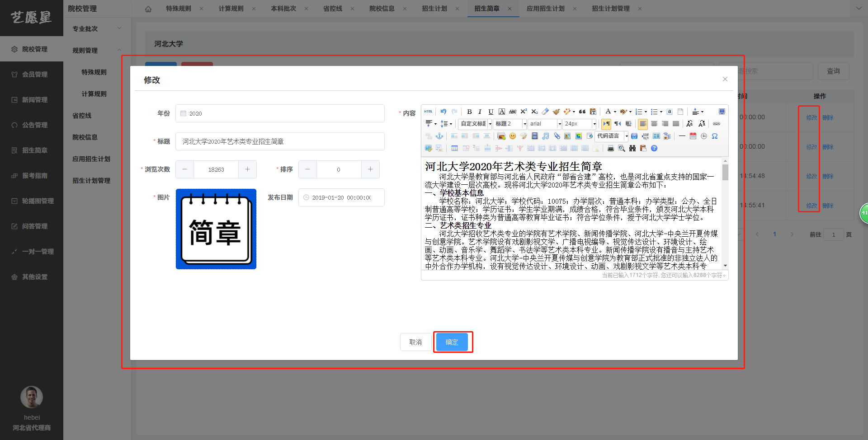
Task: Increase 浏览次数 with plus button
Action: pos(247,169)
